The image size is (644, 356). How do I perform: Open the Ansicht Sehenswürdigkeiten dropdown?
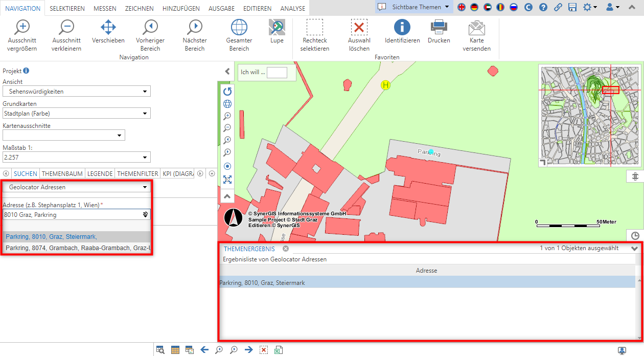(x=77, y=92)
